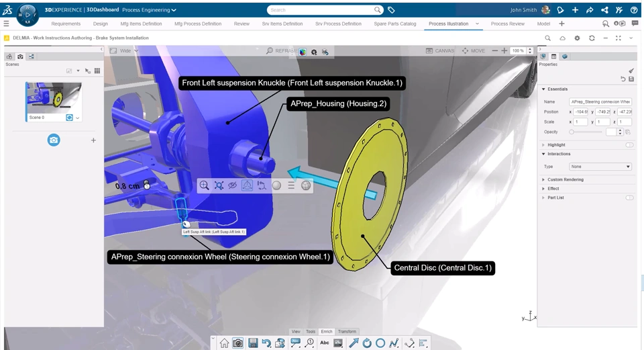Click the 3D compass icon top left
Image resolution: width=644 pixels, height=350 pixels.
tap(28, 12)
